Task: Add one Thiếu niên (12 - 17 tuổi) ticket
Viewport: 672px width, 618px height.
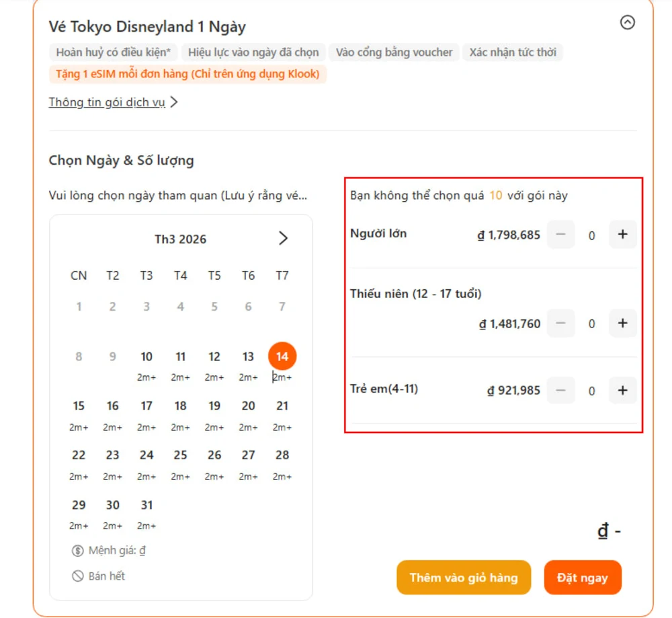Action: point(622,323)
